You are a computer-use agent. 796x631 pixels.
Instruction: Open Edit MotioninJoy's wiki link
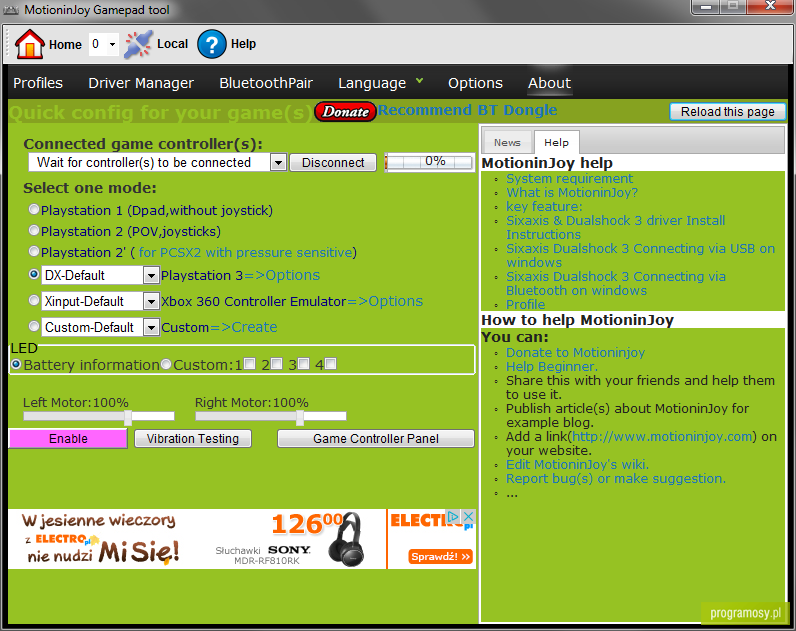tap(577, 464)
